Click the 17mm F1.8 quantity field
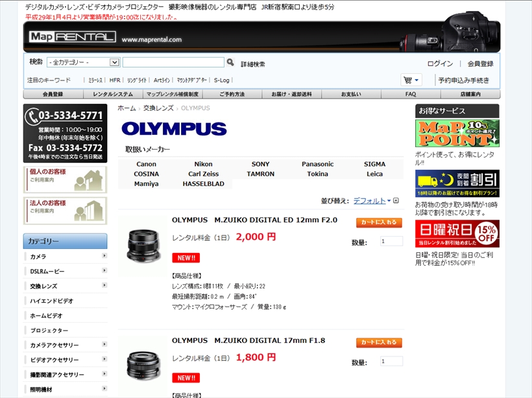532x398 pixels. (x=391, y=361)
